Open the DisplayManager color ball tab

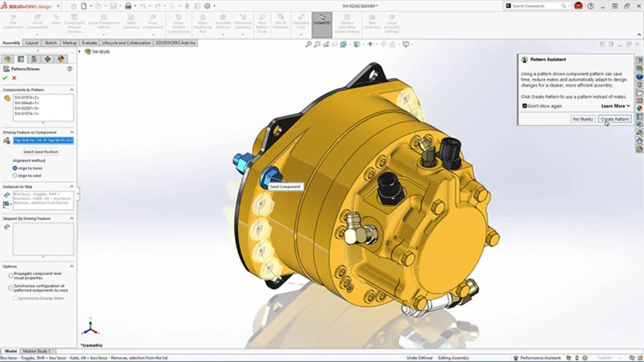point(61,59)
